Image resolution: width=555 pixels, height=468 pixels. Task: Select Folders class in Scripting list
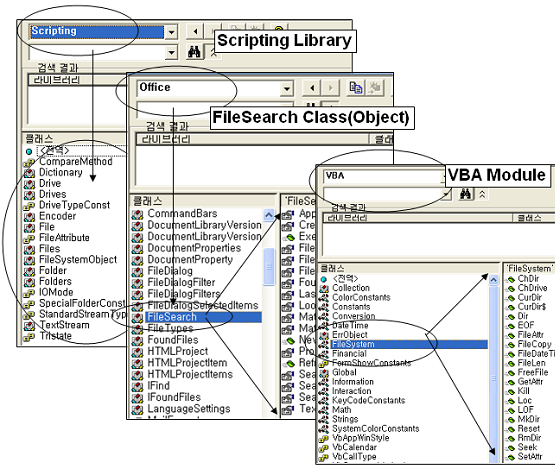point(55,282)
